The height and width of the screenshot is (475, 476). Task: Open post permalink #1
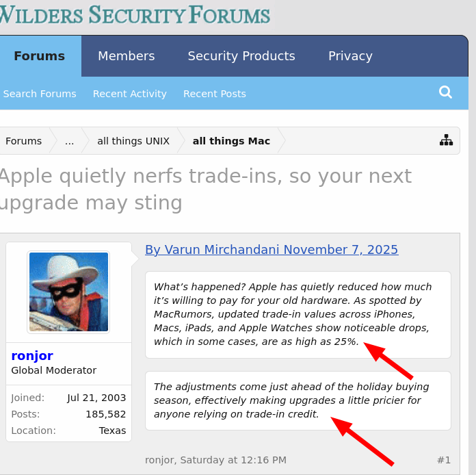(x=444, y=460)
